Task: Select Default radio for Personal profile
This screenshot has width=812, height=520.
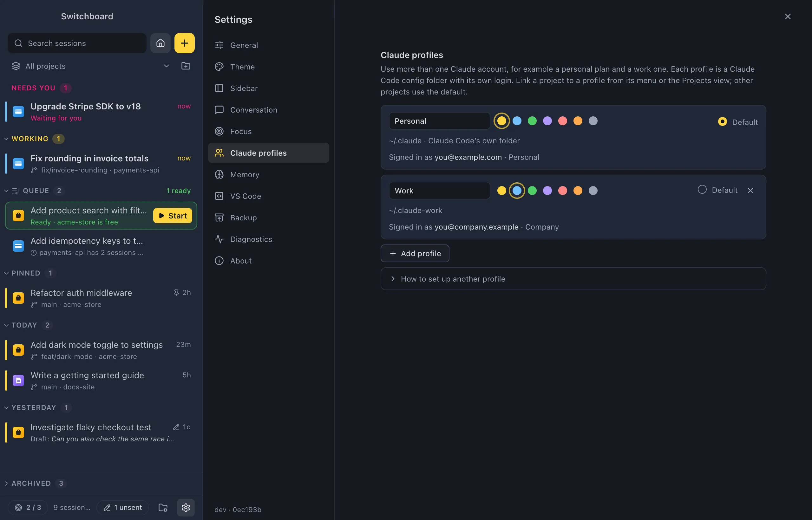Action: (x=722, y=121)
